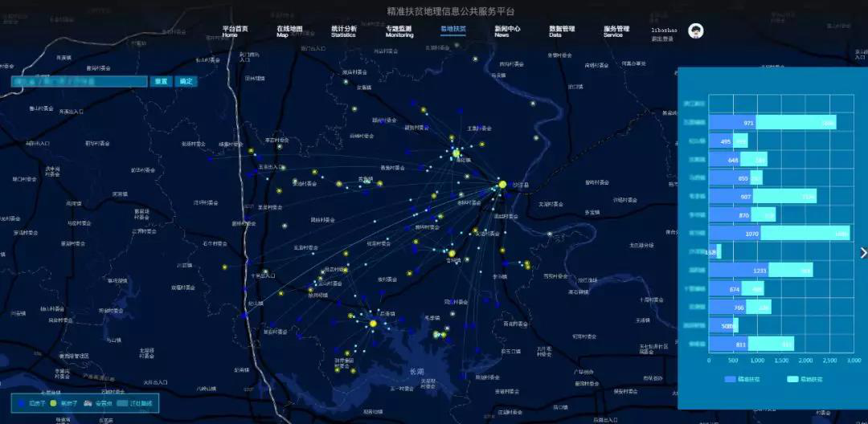Click the large yellow marker near 后港镇
Viewport: 868px width, 424px height.
[x=373, y=324]
